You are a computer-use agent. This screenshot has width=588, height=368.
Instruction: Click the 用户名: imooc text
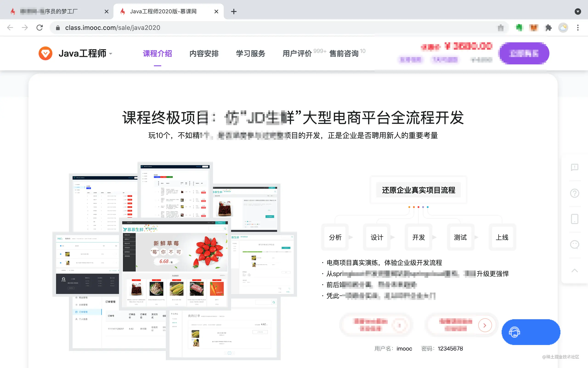[393, 348]
